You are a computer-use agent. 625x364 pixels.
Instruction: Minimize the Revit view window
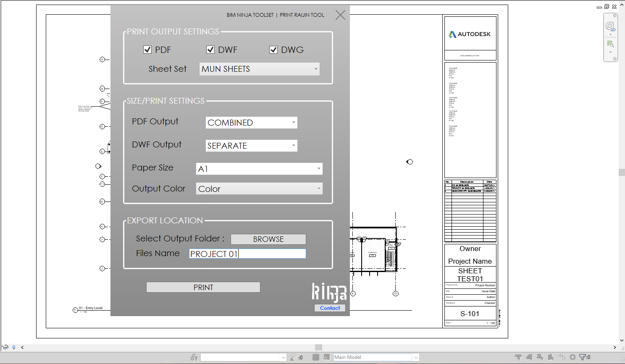[599, 7]
